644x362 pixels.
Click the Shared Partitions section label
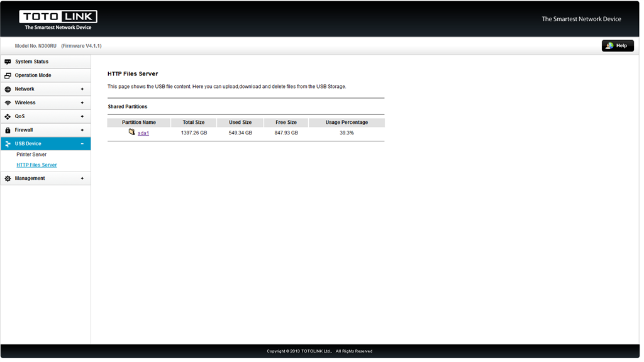[128, 107]
